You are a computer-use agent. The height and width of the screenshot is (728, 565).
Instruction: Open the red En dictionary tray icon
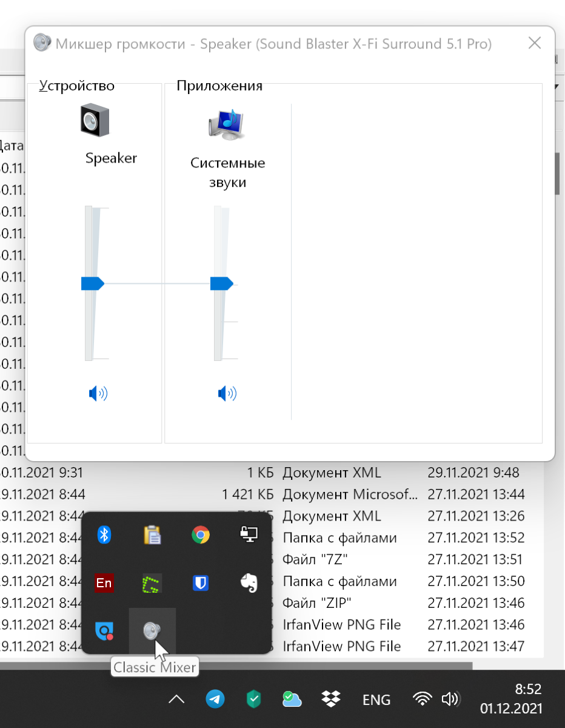(104, 583)
